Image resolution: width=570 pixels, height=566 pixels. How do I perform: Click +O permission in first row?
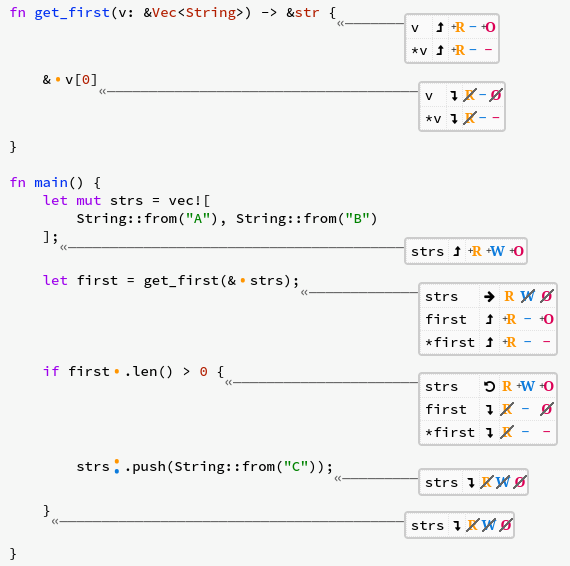pyautogui.click(x=547, y=319)
